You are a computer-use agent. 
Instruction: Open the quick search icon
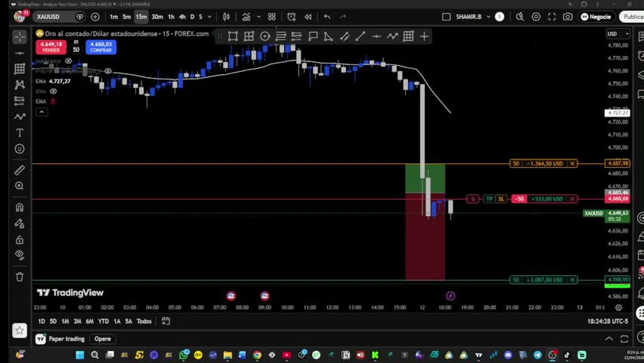coord(520,17)
